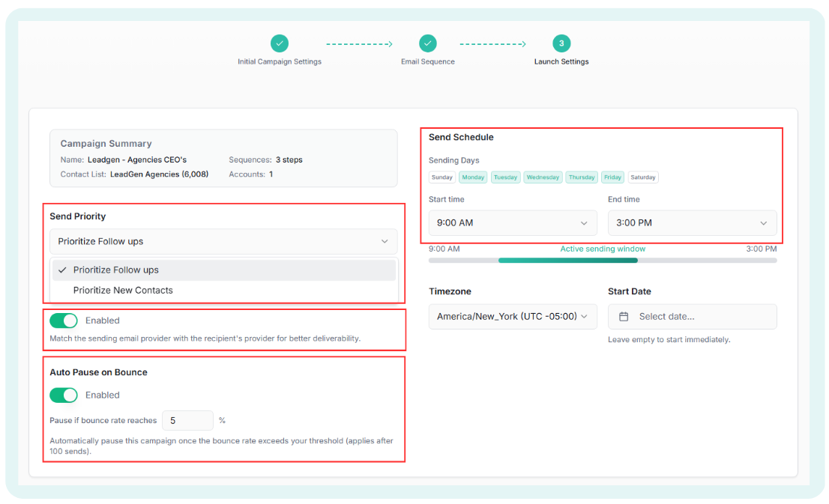Click the 'Sending Days' label
829x504 pixels.
453,160
